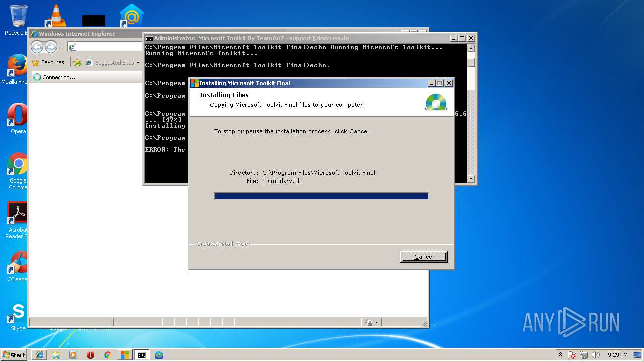Open Windows Media Player from the taskbar

pos(73,355)
